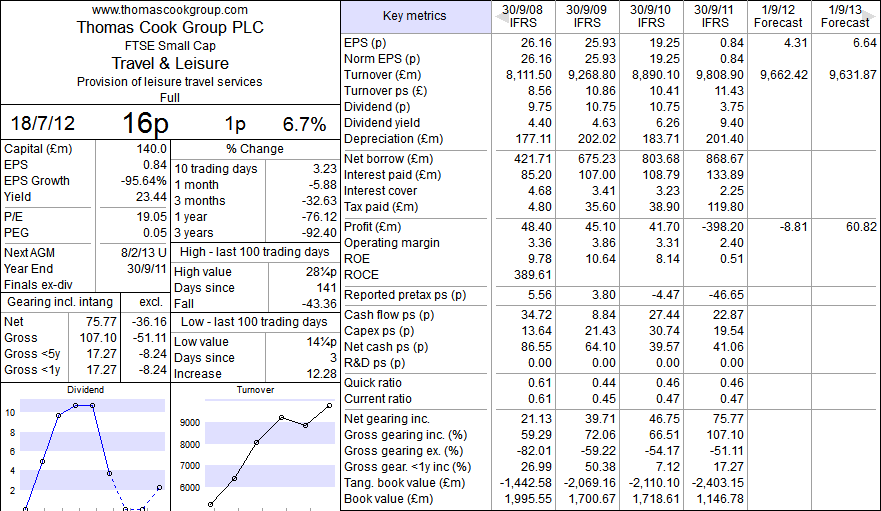
Task: Click the '-36.16' net gearing excl. value
Action: (x=149, y=322)
